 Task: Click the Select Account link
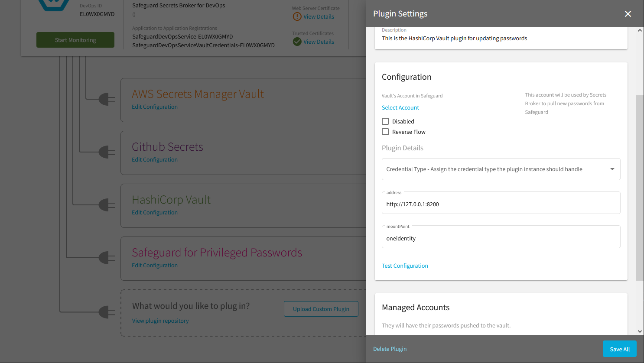point(400,107)
